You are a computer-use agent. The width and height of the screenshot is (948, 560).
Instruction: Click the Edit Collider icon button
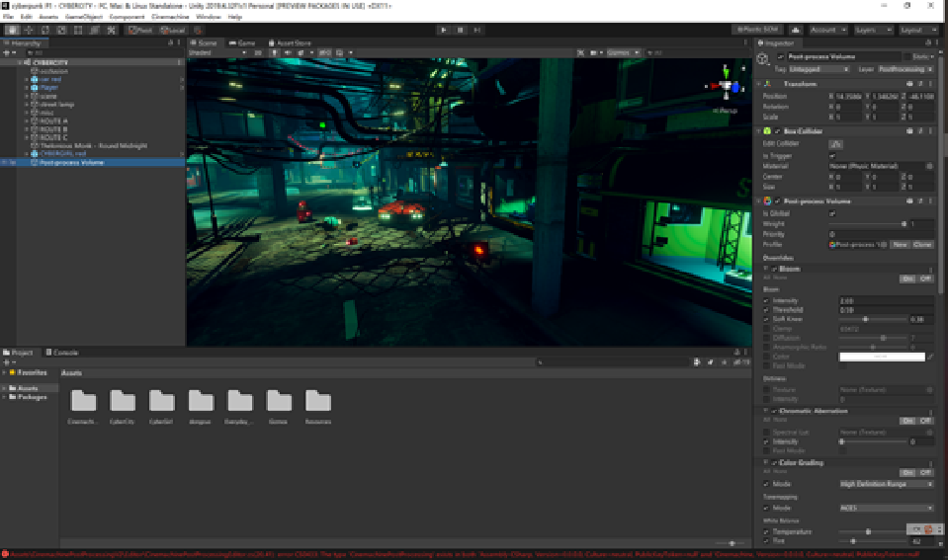tap(834, 144)
